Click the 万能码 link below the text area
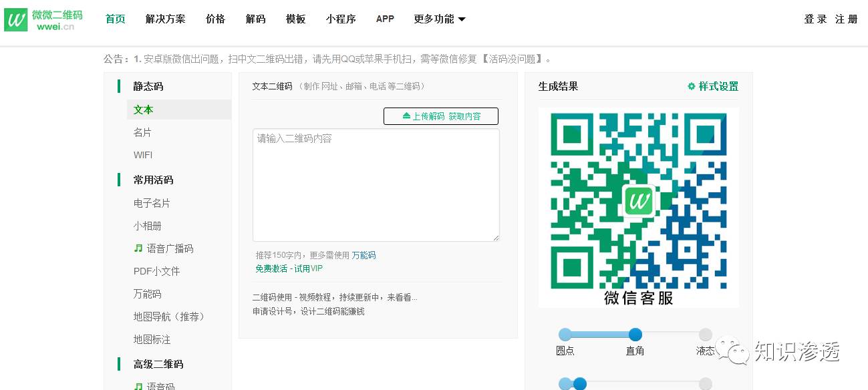This screenshot has width=868, height=390. (x=364, y=255)
